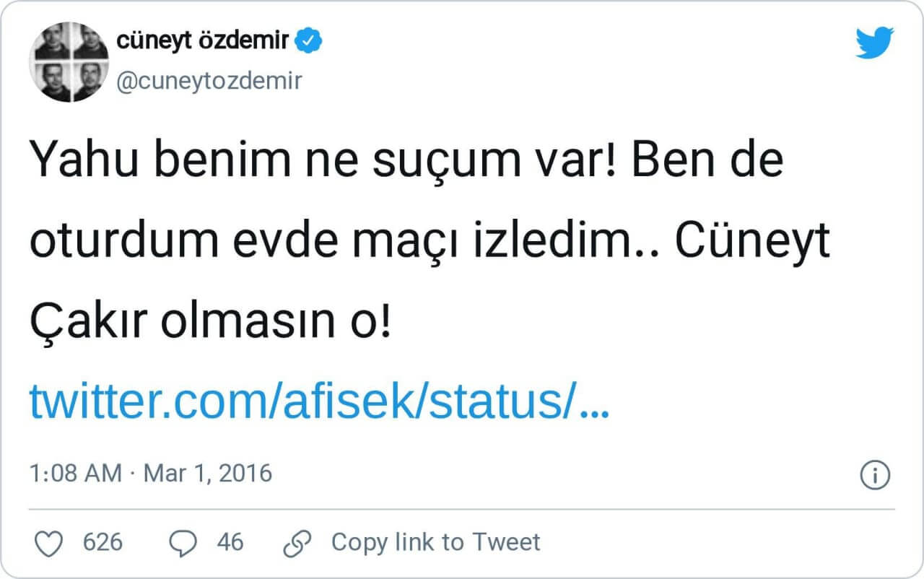Click the top-left photo in the avatar collage
Viewport: 924px width, 579px height.
(x=52, y=43)
